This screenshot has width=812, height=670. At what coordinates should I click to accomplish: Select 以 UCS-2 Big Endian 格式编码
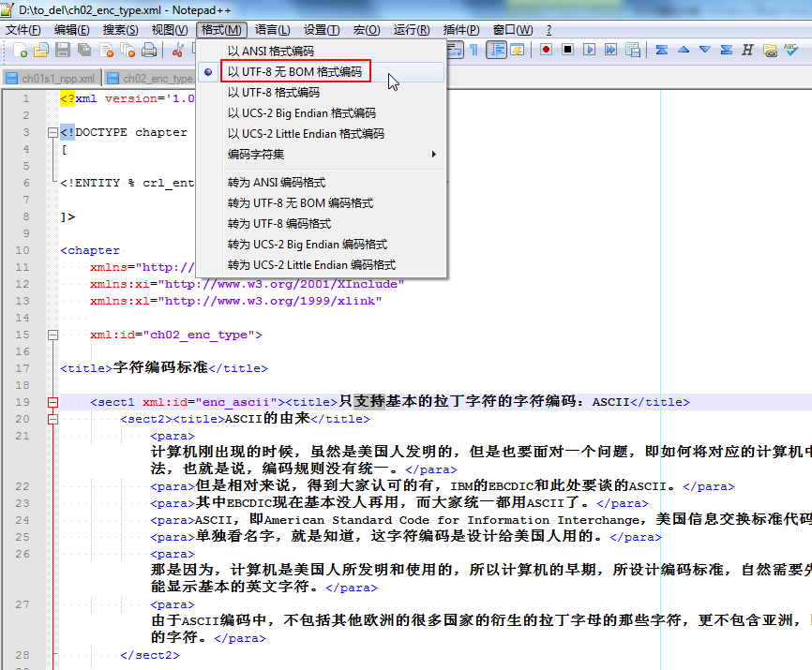[321, 113]
